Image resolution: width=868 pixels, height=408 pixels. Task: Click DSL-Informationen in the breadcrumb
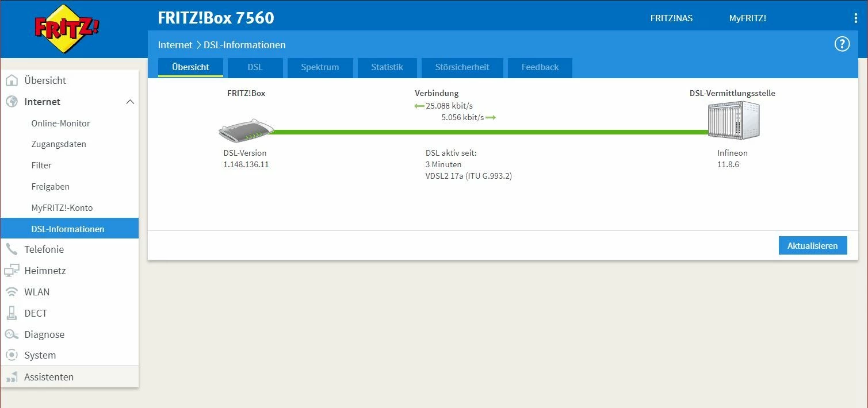click(244, 45)
